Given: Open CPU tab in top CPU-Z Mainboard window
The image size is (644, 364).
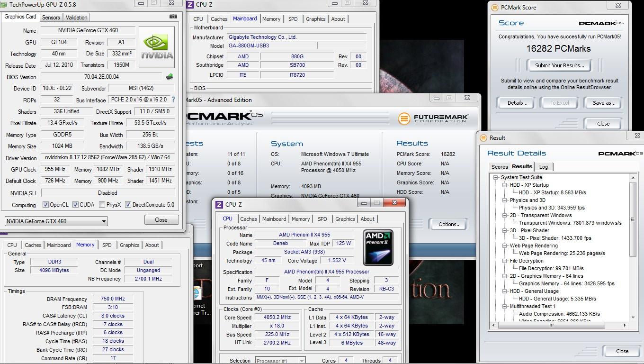Looking at the screenshot, I should [x=198, y=19].
